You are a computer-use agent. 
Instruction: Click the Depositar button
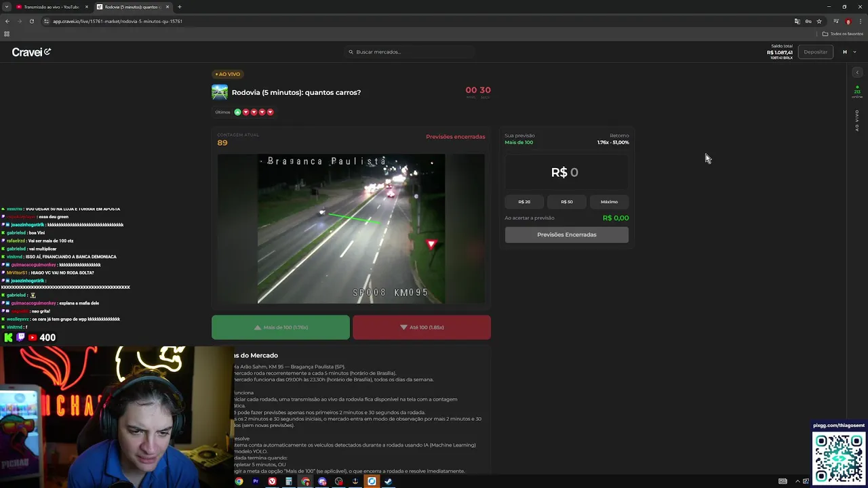pyautogui.click(x=815, y=52)
